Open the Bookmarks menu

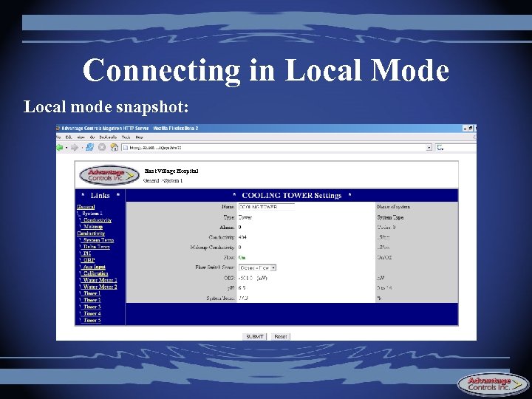(x=108, y=137)
